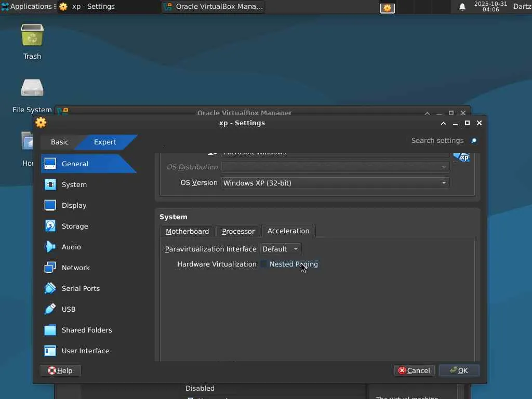
Task: Open the Trash desktop icon
Action: (32, 42)
